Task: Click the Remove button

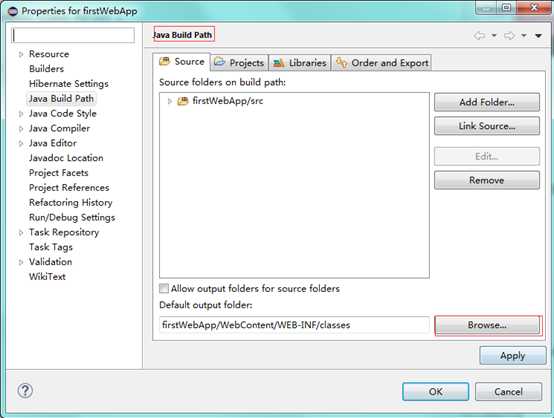Action: 487,180
